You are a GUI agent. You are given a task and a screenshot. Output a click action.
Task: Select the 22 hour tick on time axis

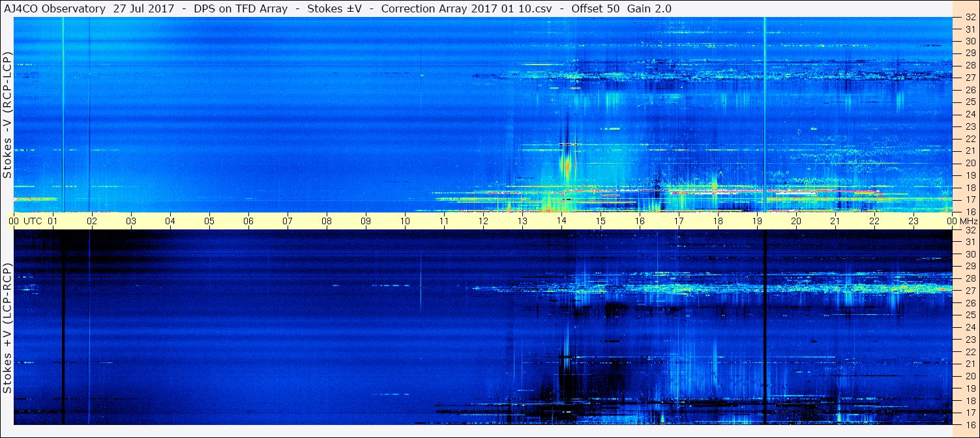pyautogui.click(x=874, y=221)
